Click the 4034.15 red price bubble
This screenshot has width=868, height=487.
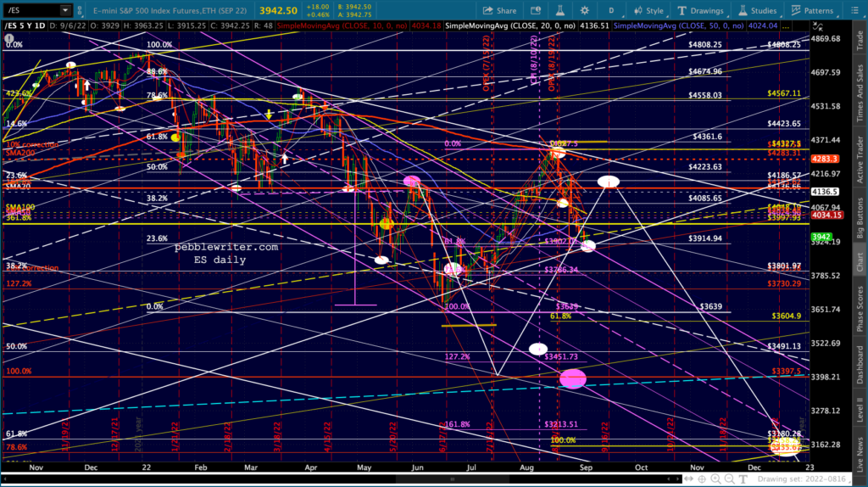pyautogui.click(x=827, y=215)
